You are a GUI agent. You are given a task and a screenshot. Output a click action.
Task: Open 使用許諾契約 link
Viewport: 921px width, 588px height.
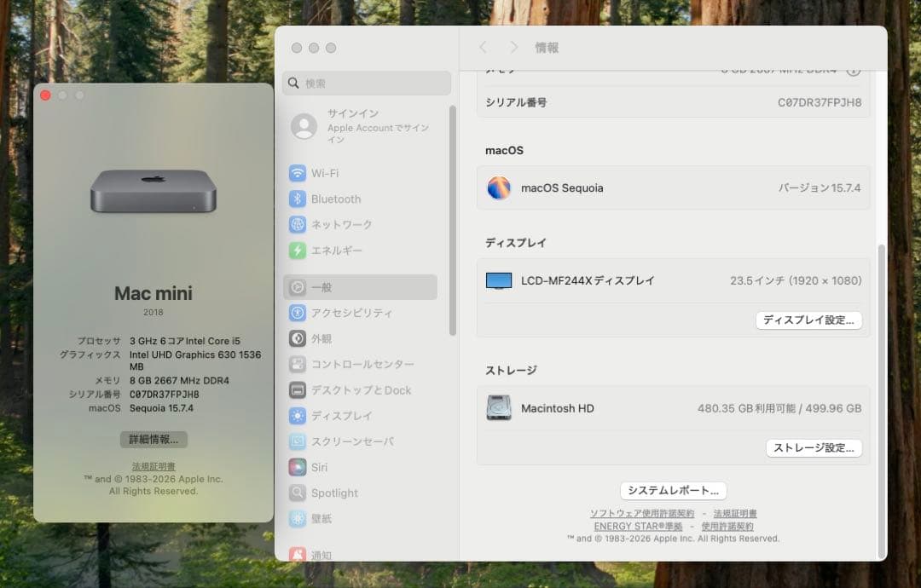727,527
